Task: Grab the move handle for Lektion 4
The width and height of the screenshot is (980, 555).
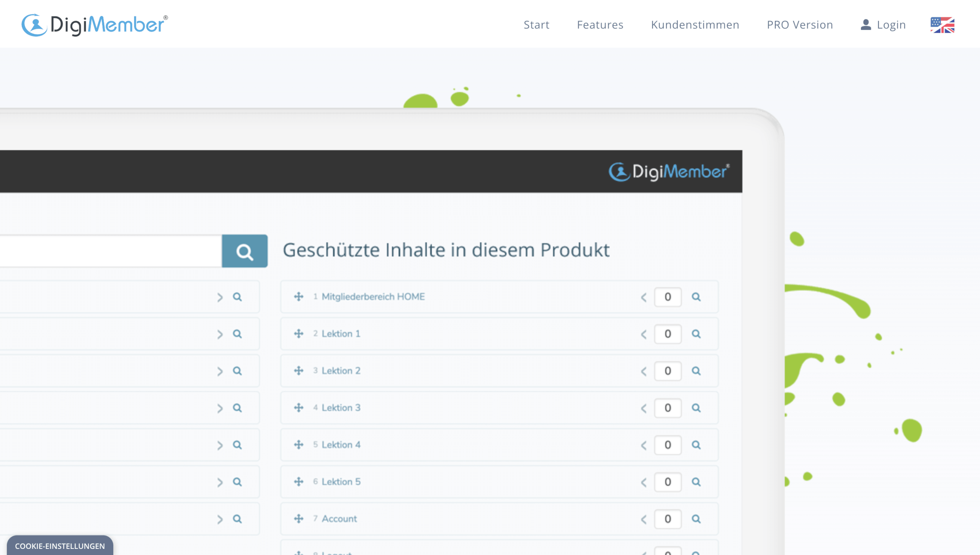Action: tap(299, 445)
